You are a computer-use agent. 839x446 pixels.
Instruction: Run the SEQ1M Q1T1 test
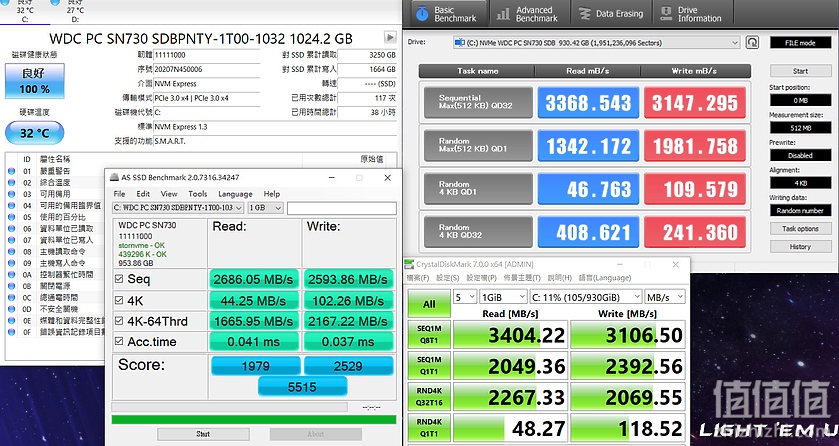(x=429, y=366)
